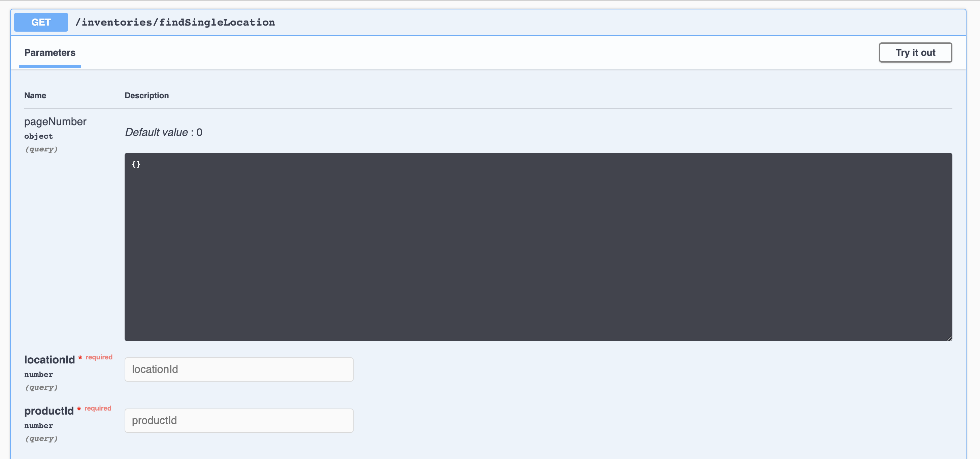Click the locationId parameter name label

coord(50,360)
